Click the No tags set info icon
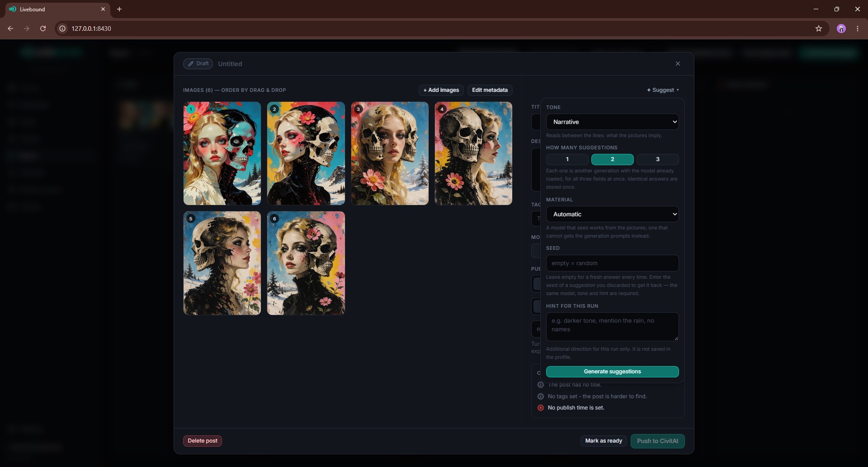The width and height of the screenshot is (868, 467). tap(541, 396)
